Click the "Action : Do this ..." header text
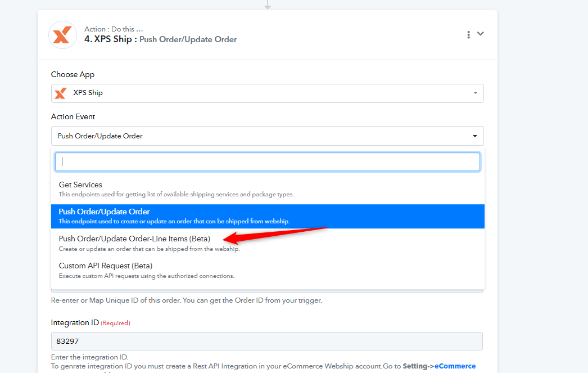Viewport: 588px width, 373px height. (113, 29)
